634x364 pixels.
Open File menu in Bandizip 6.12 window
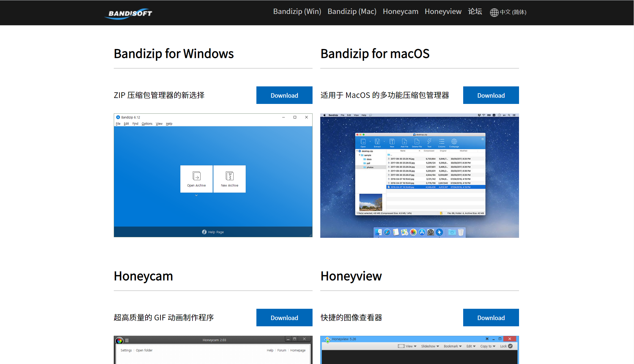(118, 124)
